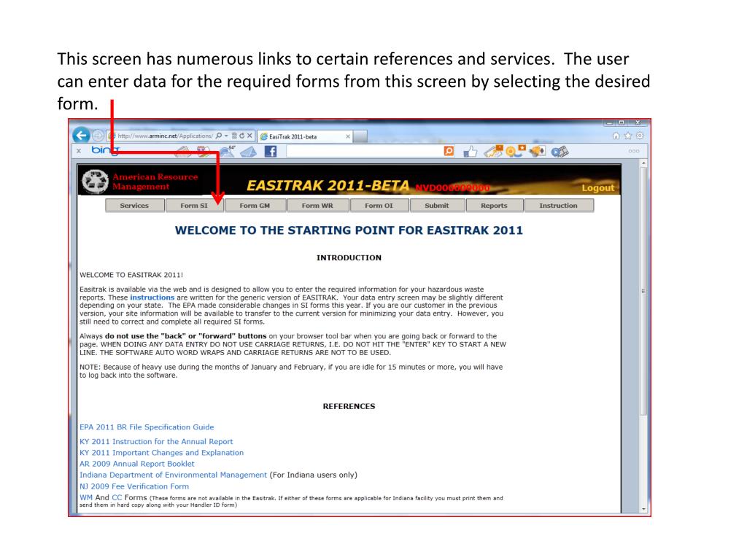Screen dimensions: 747x560
Task: Click the EASITRAK 2011-BETA banner title
Action: (328, 186)
